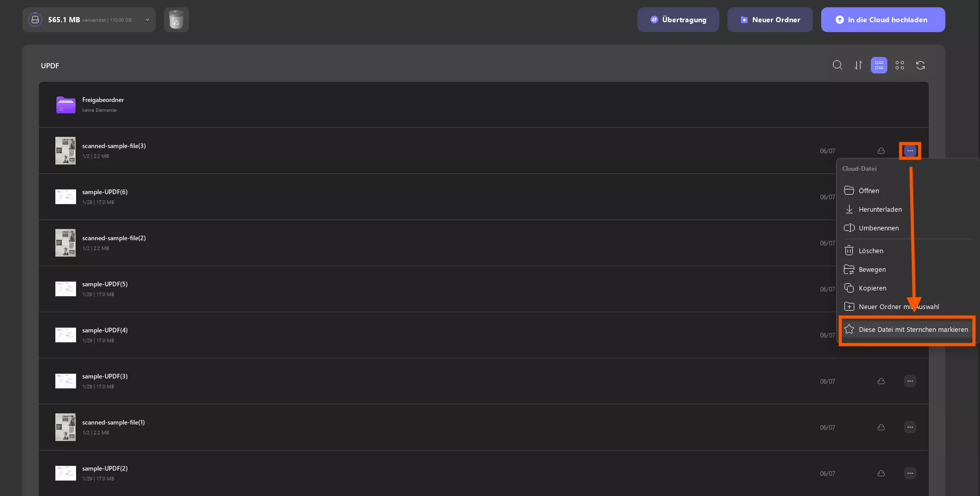Select Öffnen in the context menu
The image size is (980, 496).
pyautogui.click(x=869, y=191)
